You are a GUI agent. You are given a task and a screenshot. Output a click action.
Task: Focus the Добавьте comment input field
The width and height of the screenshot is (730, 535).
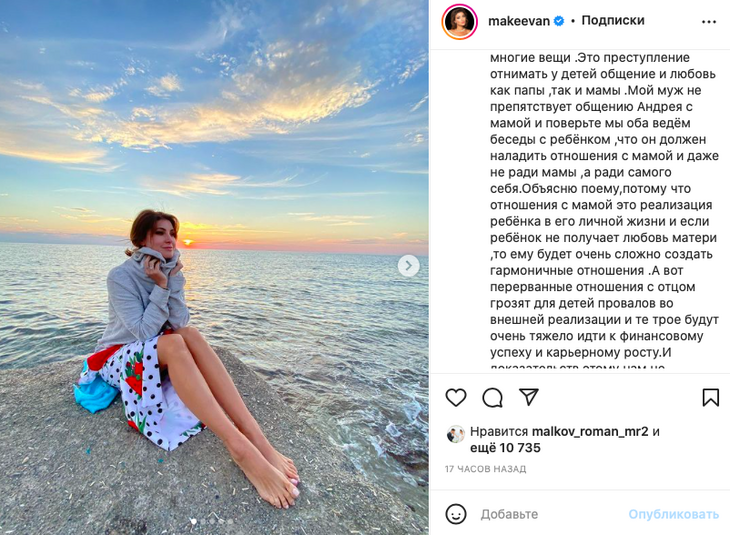pyautogui.click(x=549, y=514)
